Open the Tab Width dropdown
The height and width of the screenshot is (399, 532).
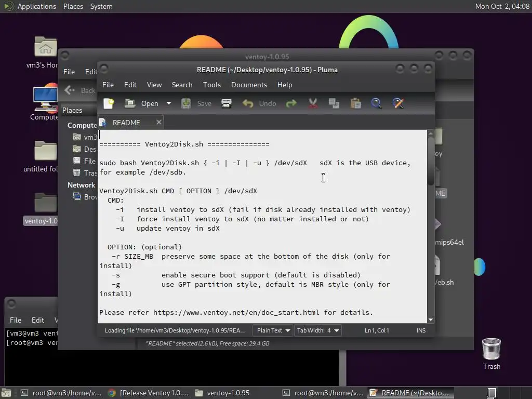[317, 330]
